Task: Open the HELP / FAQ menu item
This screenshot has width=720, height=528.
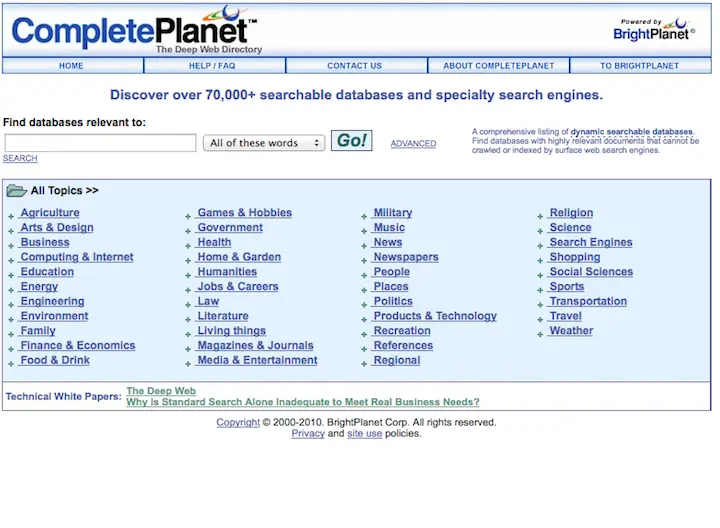Action: (212, 66)
